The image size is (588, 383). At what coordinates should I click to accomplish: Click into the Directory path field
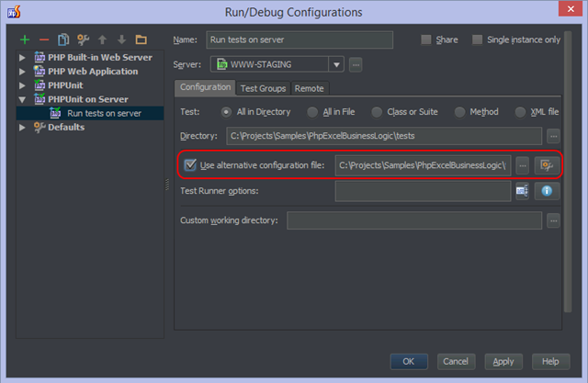coord(384,136)
